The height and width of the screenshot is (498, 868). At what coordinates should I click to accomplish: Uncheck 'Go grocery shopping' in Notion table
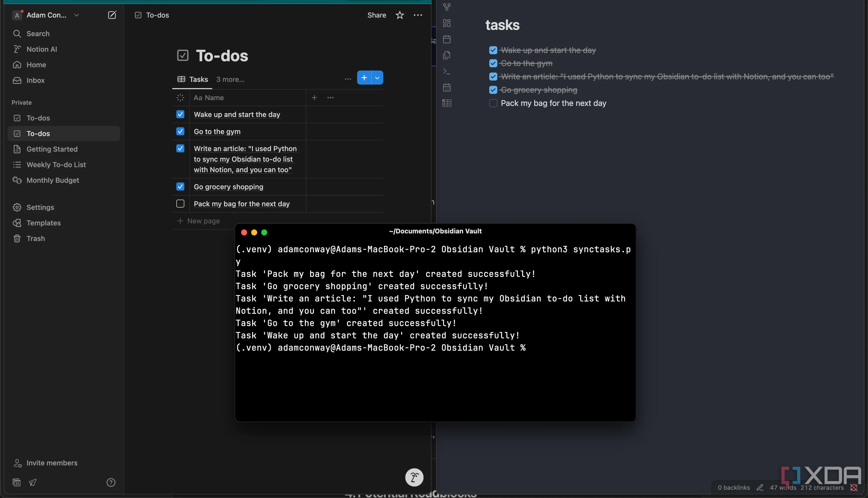pyautogui.click(x=180, y=186)
